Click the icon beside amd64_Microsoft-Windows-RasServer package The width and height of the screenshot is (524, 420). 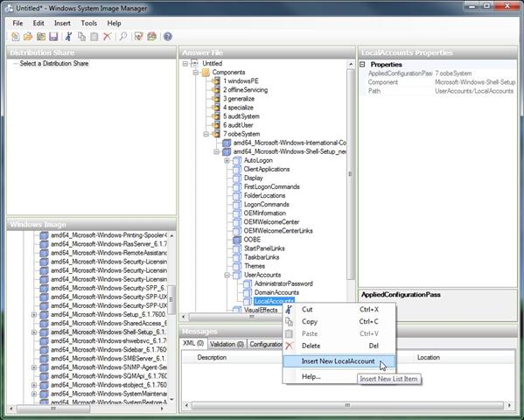pos(44,244)
